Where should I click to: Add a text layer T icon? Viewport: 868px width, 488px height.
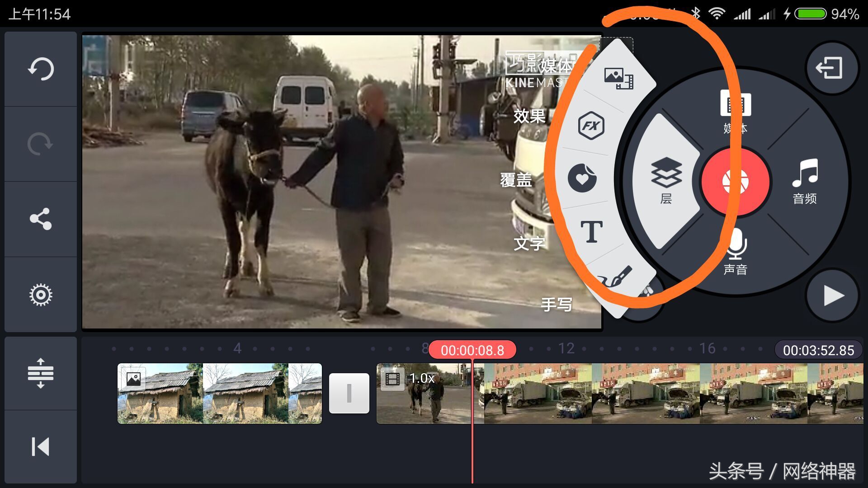(591, 232)
